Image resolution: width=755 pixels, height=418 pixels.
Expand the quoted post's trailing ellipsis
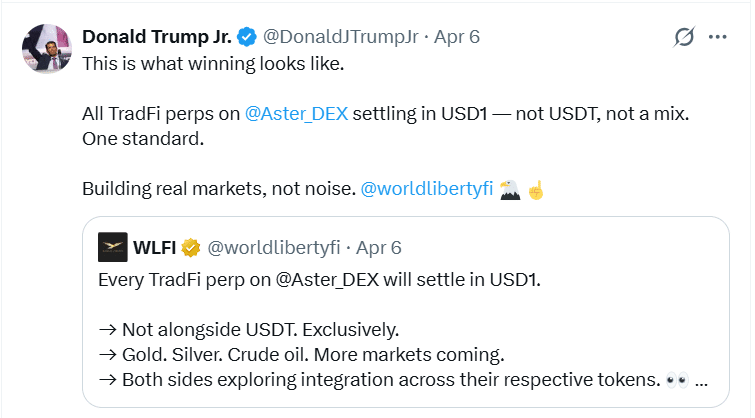click(703, 380)
